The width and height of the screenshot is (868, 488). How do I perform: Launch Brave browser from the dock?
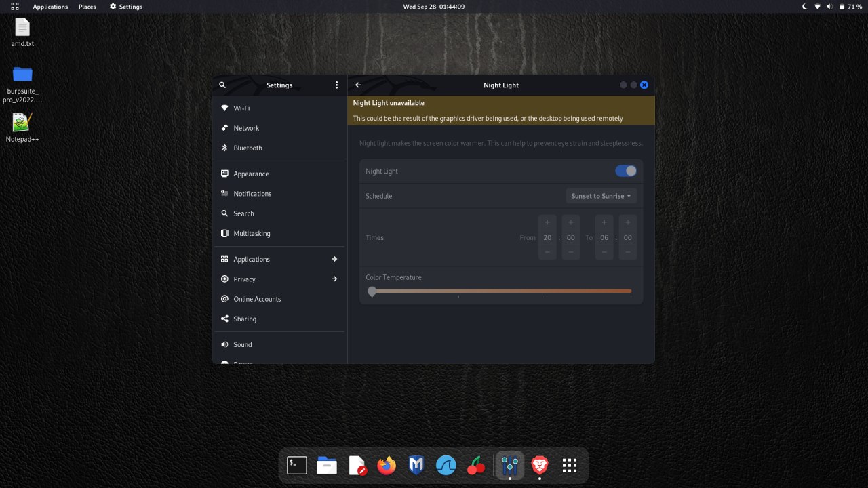(540, 465)
